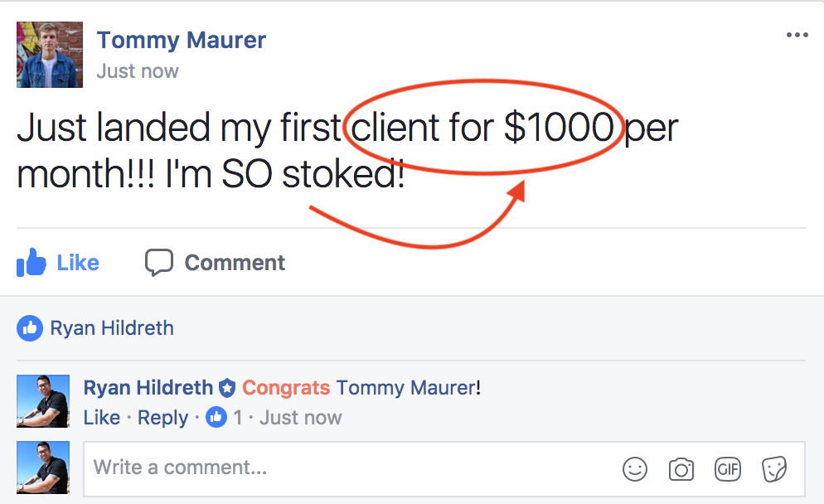Open the post options three-dots menu
824x504 pixels.
click(797, 35)
